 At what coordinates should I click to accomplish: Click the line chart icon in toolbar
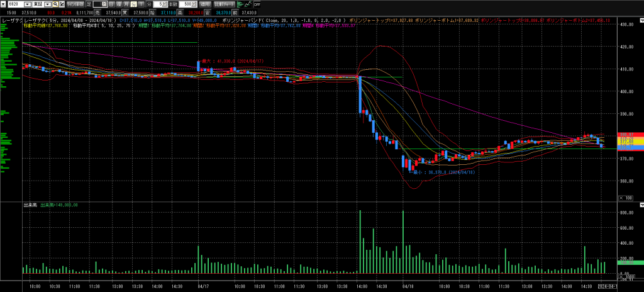point(248,4)
